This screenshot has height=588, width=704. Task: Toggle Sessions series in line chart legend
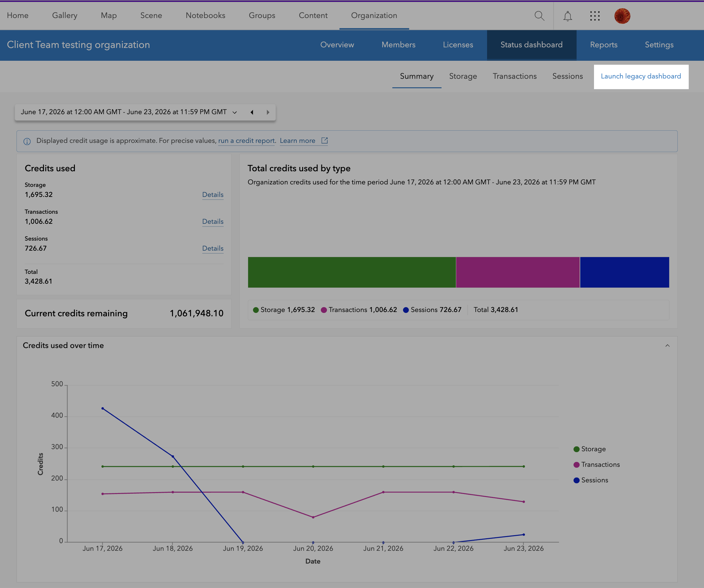point(591,480)
